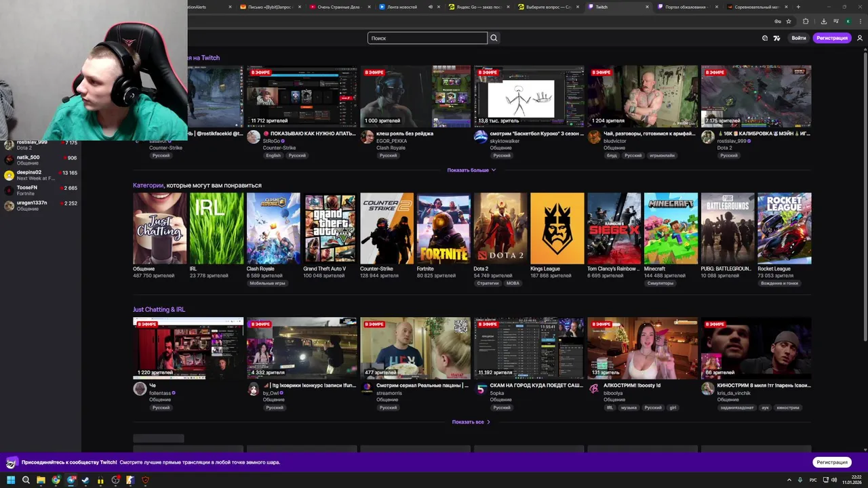Image resolution: width=868 pixels, height=488 pixels.
Task: Click skytkowalker channel avatar
Action: point(481,137)
